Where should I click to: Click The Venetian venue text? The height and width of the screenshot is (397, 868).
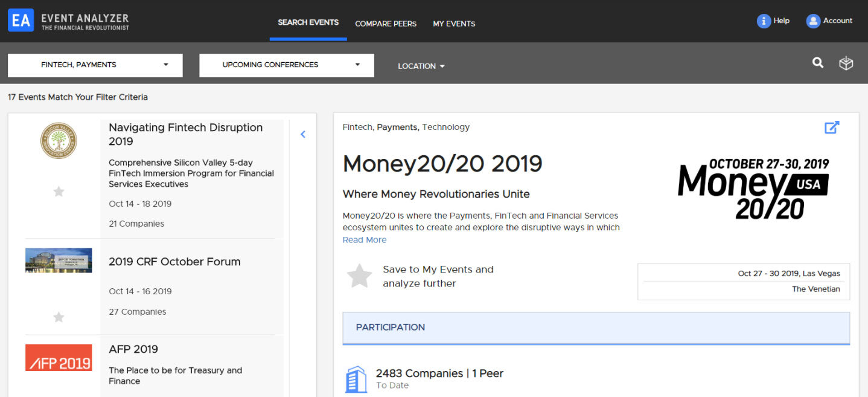point(816,289)
